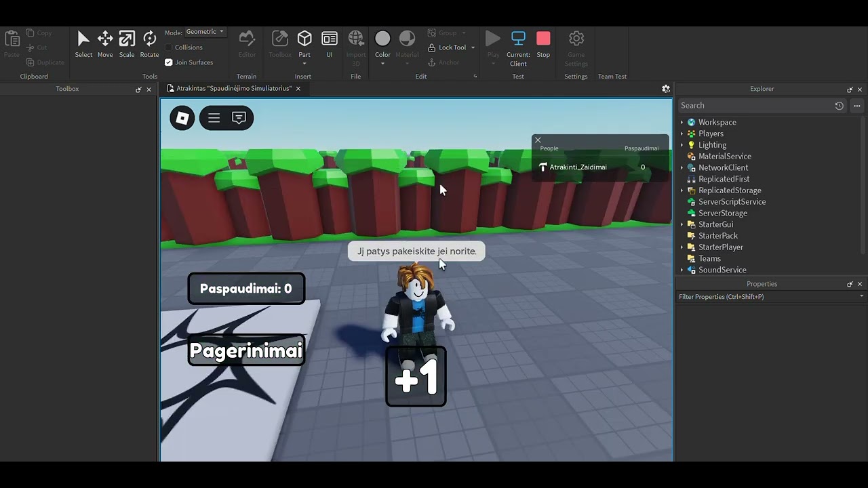This screenshot has height=488, width=868.
Task: Open Game Settings
Action: 576,47
